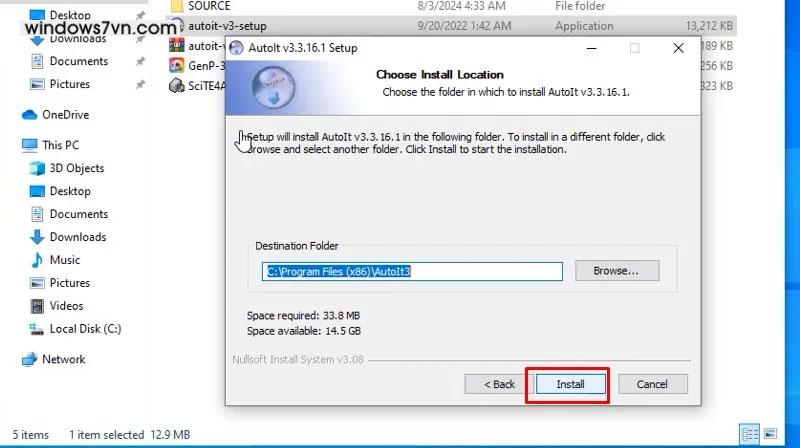Open the SOURCE folder
800x448 pixels.
(x=209, y=6)
